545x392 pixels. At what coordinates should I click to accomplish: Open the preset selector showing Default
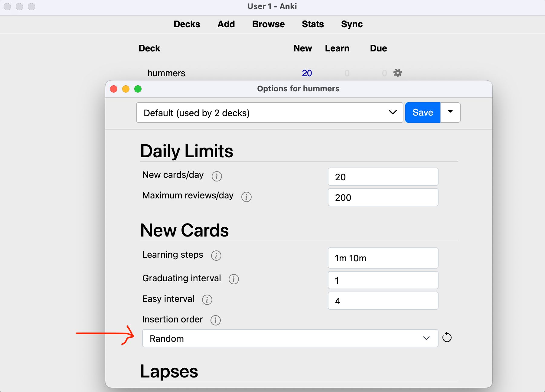(269, 113)
